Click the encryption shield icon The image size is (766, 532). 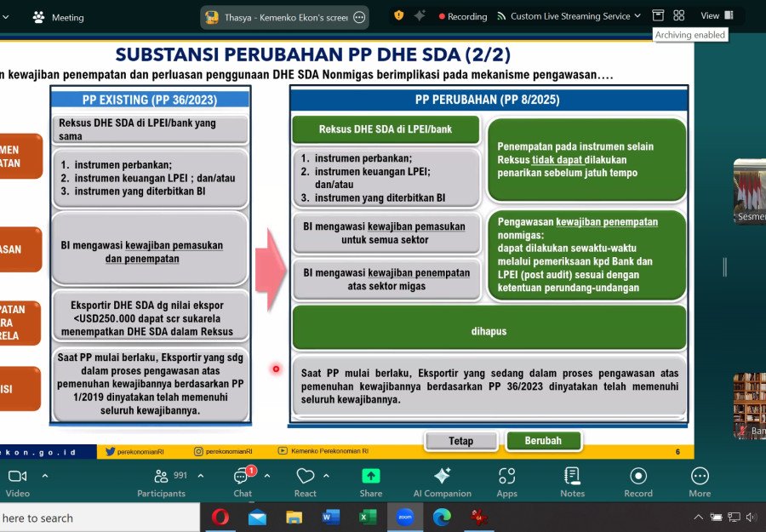[x=398, y=15]
